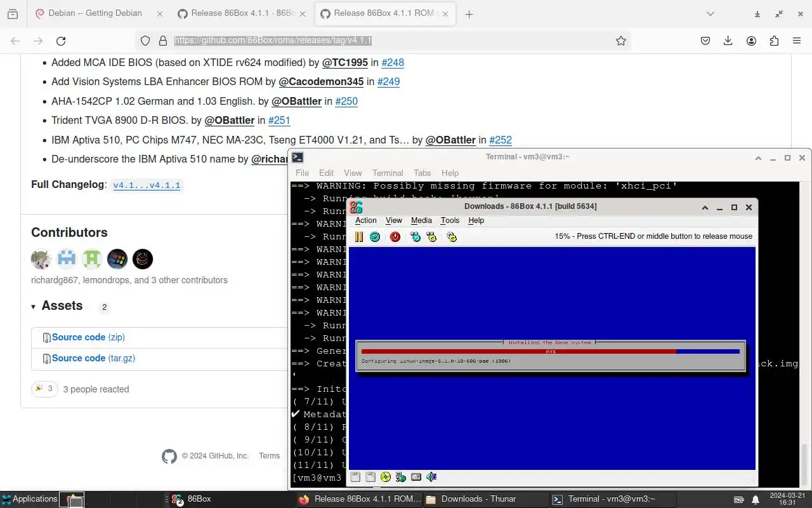This screenshot has height=508, width=812.
Task: Click the Ctrl+Alt+Del toolbar icon in 86Box
Action: [x=416, y=237]
